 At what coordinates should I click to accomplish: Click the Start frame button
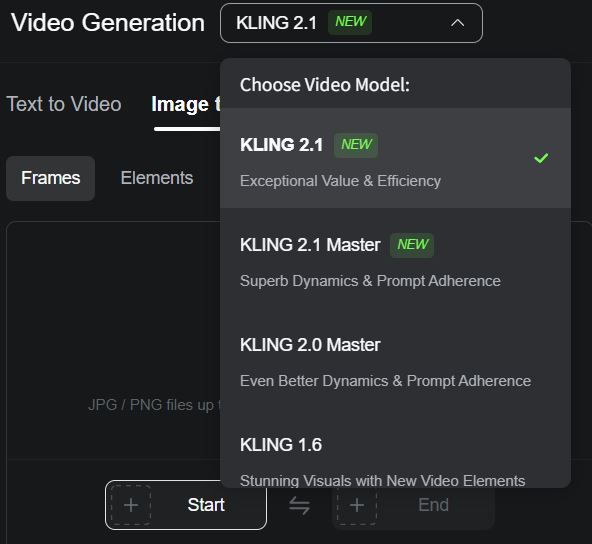coord(186,505)
